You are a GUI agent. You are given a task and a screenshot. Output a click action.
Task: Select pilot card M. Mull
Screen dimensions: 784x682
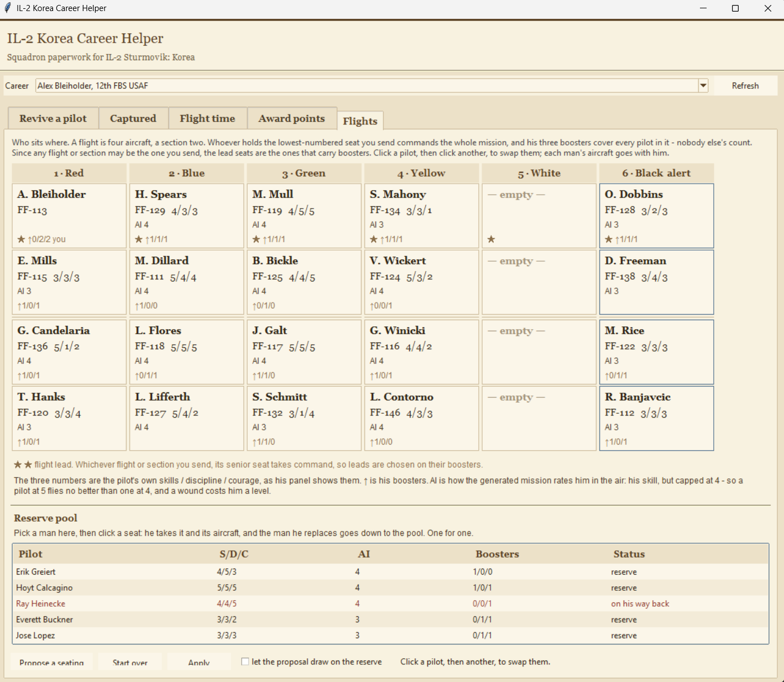(x=304, y=216)
